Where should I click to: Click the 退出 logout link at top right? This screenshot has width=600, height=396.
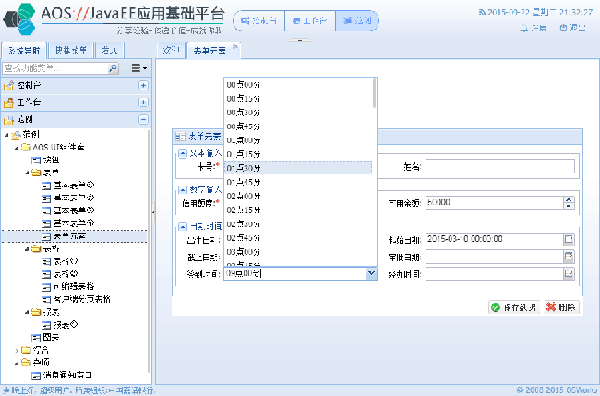[572, 28]
